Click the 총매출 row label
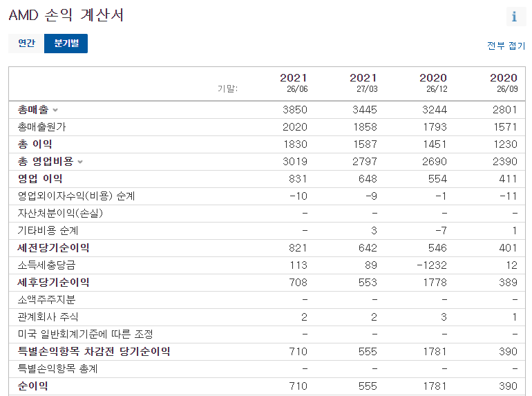532x396 pixels. [33, 110]
